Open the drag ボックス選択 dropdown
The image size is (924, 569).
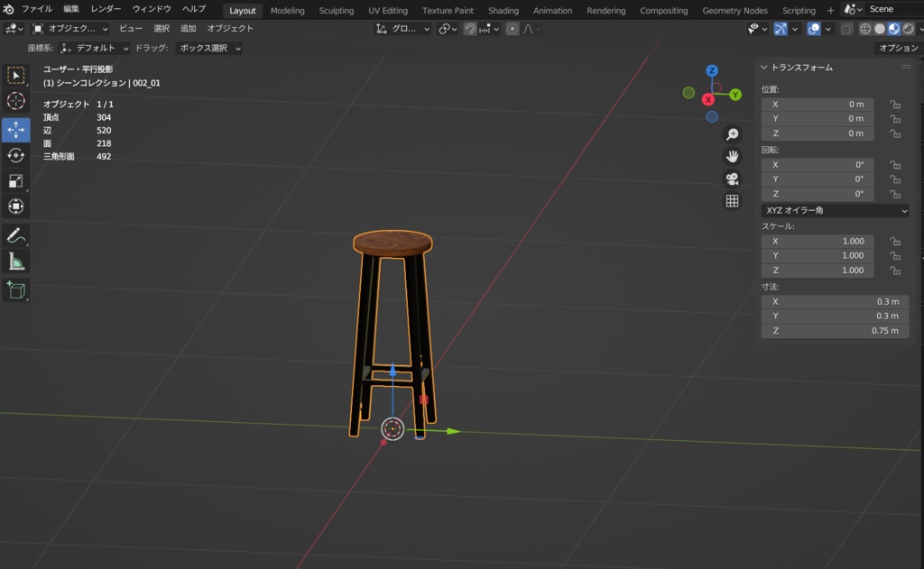tap(208, 49)
